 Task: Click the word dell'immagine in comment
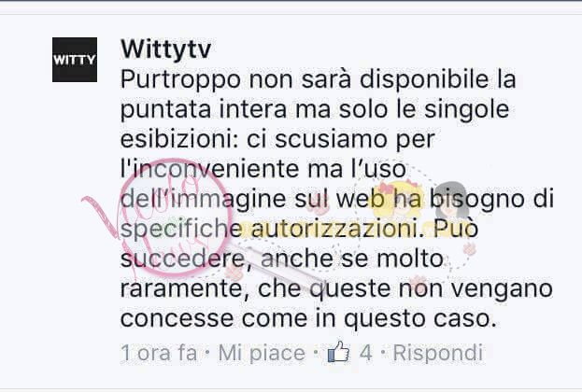pos(203,199)
